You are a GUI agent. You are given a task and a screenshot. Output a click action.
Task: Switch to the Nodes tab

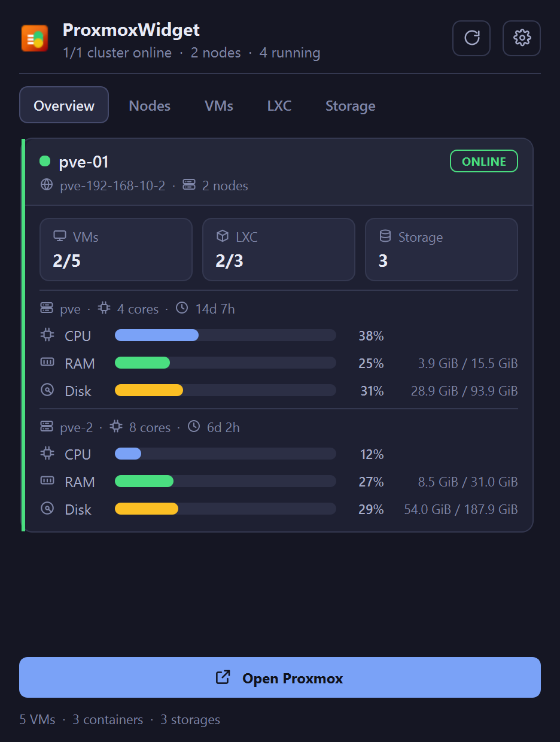(x=150, y=105)
